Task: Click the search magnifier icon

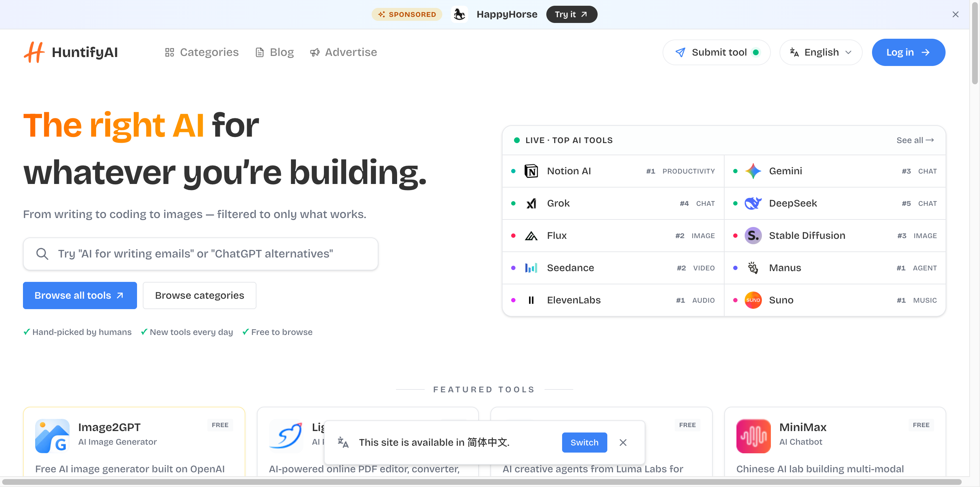Action: (x=42, y=254)
